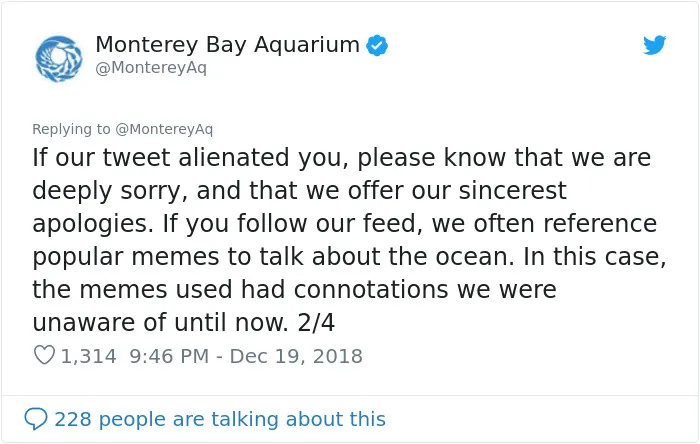
Task: Open the @MontereyAq handle under the name
Action: click(151, 68)
